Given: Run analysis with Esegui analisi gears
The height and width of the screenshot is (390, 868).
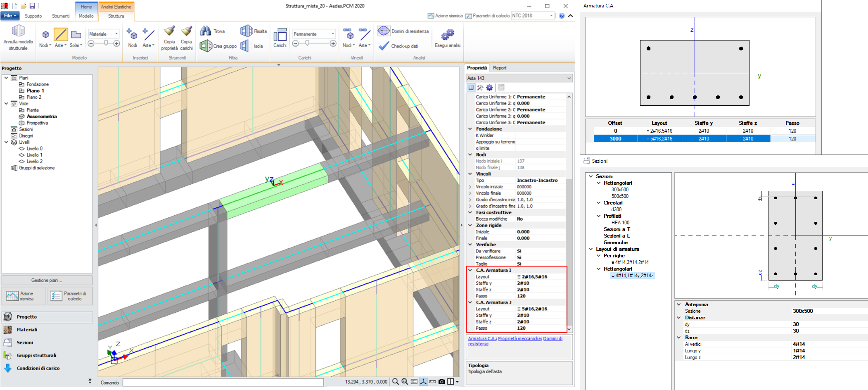Looking at the screenshot, I should click(448, 34).
